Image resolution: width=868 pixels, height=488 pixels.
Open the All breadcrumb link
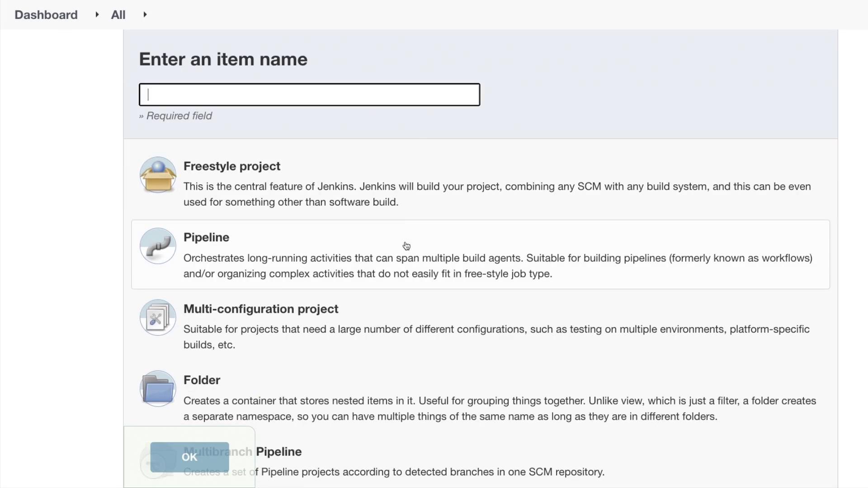point(118,15)
